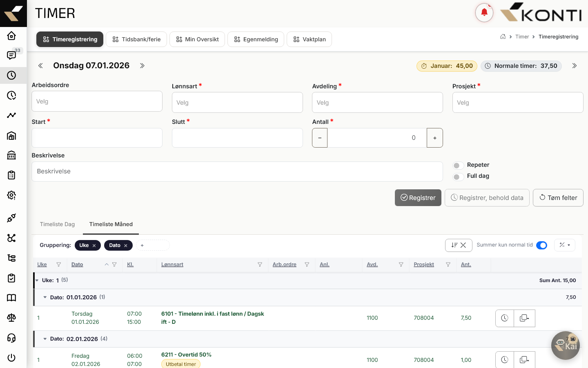Switch to Tidsbank/ferie tab
Viewport: 588px width, 368px height.
[136, 39]
